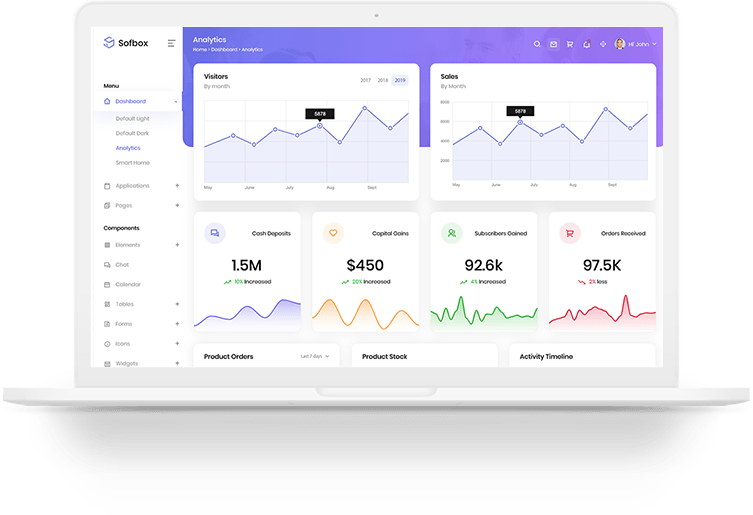Select the 2019 year filter on Visitors

coord(400,80)
